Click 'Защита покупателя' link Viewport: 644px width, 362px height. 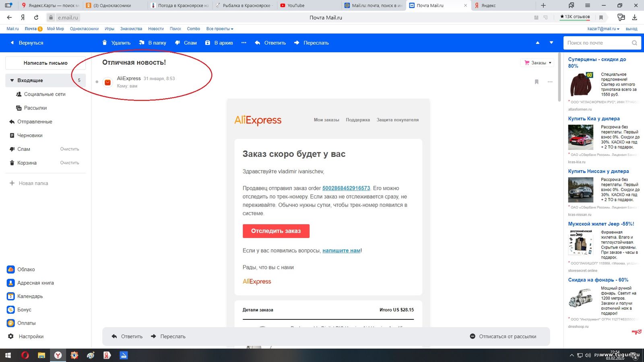point(398,120)
